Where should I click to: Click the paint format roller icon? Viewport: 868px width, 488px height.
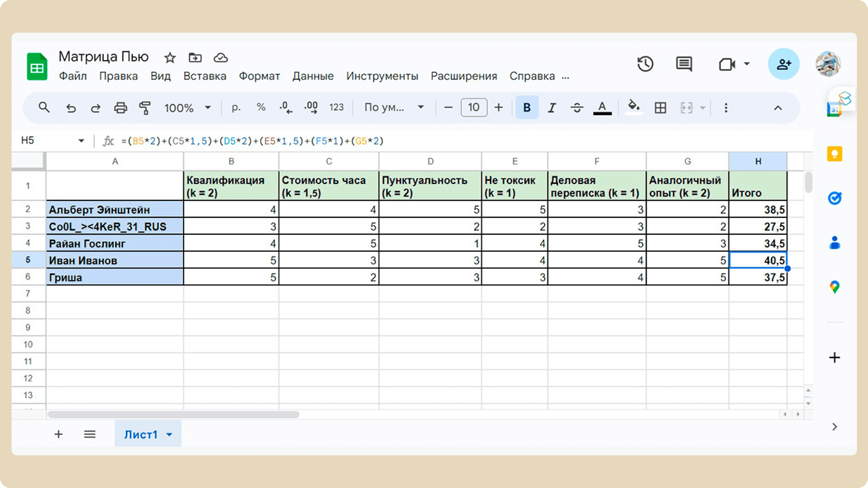[145, 108]
